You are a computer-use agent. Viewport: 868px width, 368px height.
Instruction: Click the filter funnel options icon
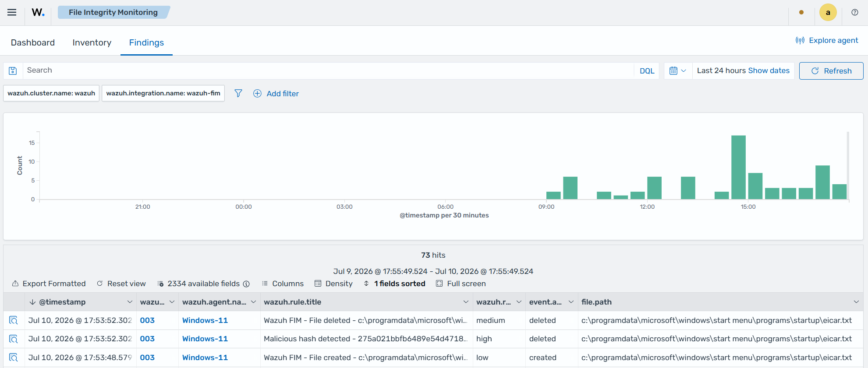click(238, 93)
